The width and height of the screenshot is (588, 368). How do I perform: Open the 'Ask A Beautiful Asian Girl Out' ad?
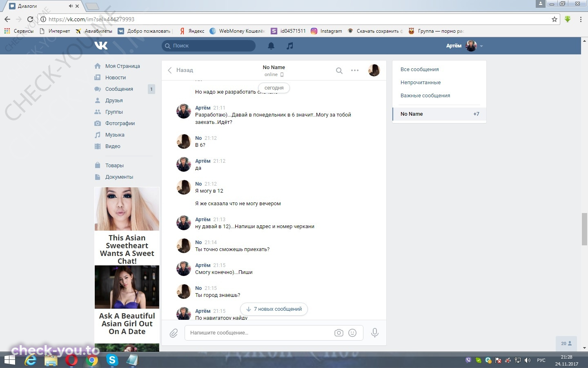127,301
